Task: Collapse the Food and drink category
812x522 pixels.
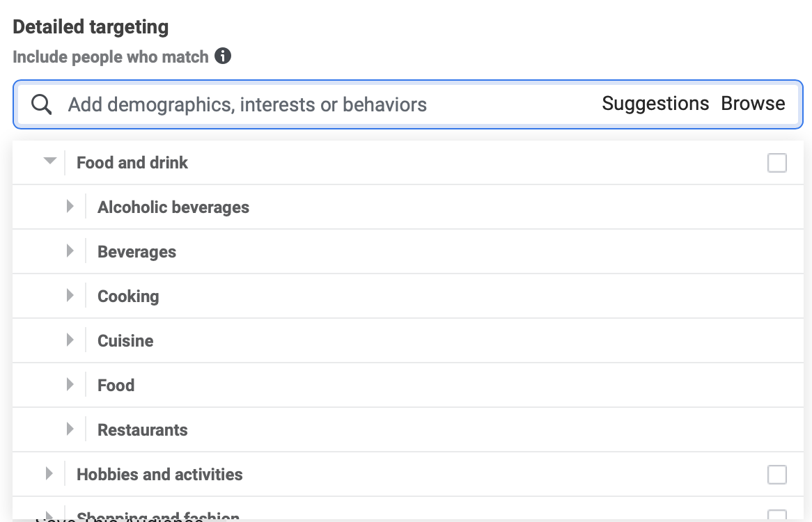Action: pyautogui.click(x=49, y=162)
